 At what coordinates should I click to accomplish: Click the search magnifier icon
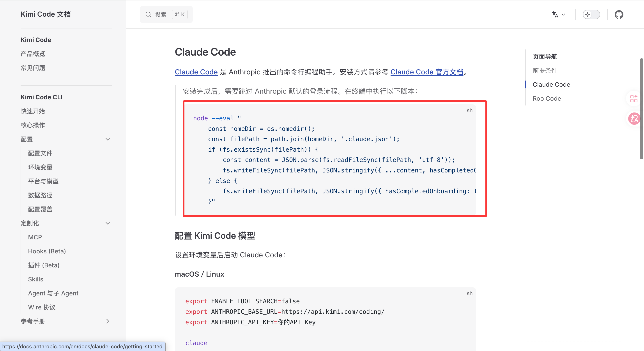148,14
